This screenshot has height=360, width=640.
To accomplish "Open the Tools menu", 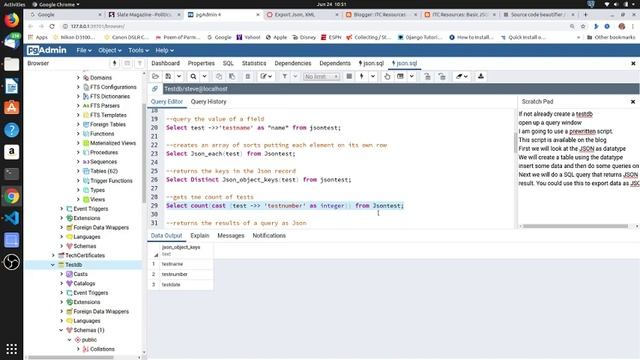I will pyautogui.click(x=138, y=50).
